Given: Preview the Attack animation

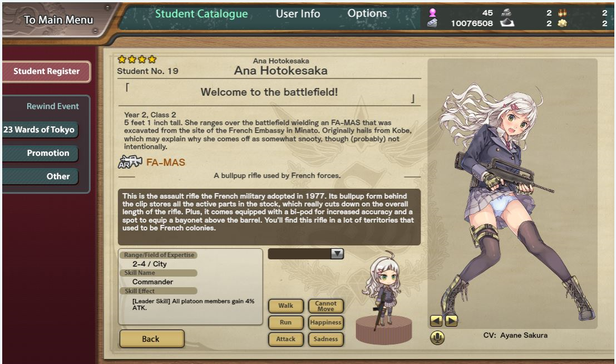Looking at the screenshot, I should pyautogui.click(x=285, y=339).
